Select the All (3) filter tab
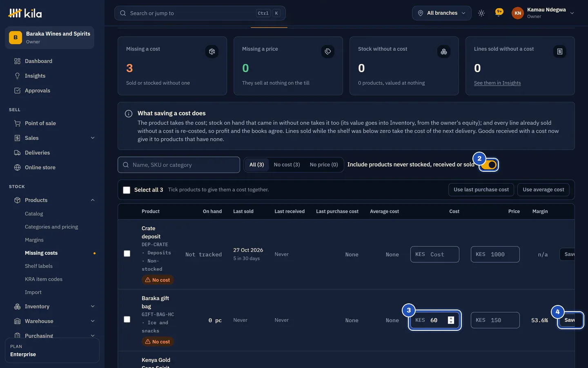The width and height of the screenshot is (588, 368). pyautogui.click(x=256, y=165)
